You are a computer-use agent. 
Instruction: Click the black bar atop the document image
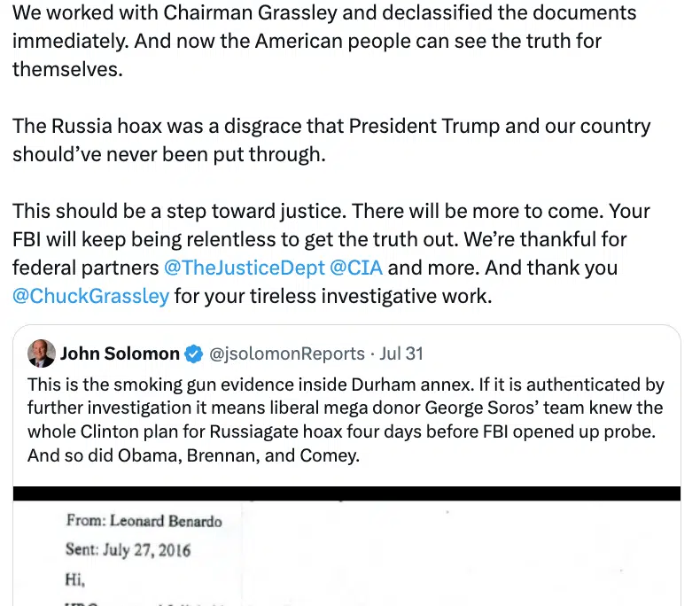(x=346, y=493)
